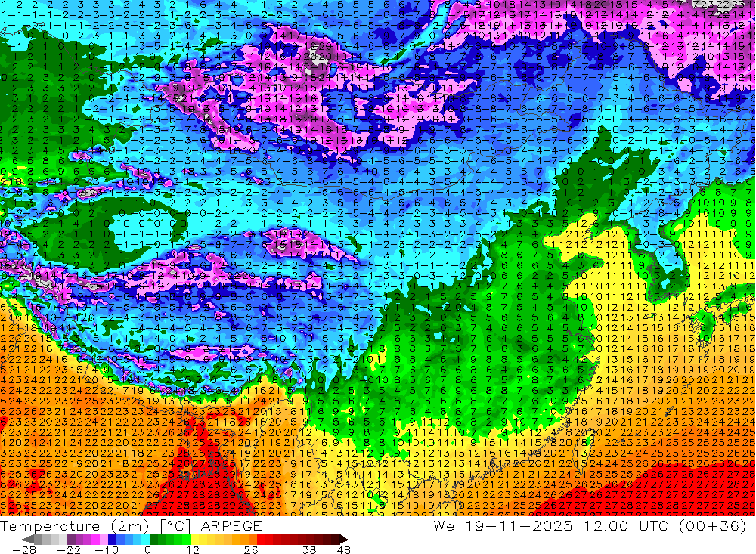Click the 0 legend scale value
Viewport: 756px width, 554px height.
click(147, 549)
